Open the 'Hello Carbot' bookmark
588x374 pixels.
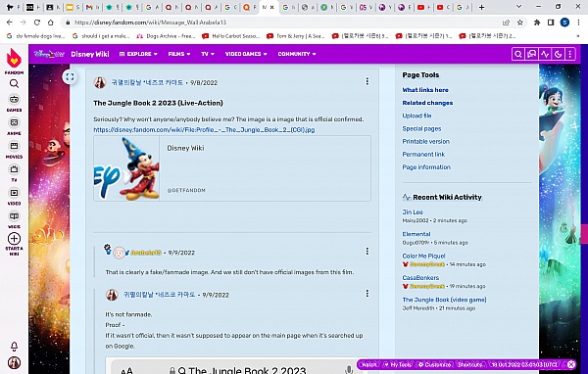pos(231,36)
